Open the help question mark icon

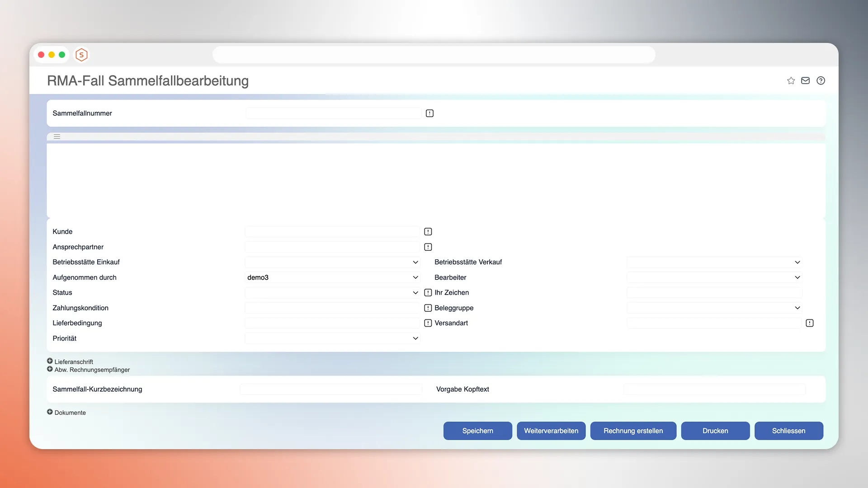point(821,80)
